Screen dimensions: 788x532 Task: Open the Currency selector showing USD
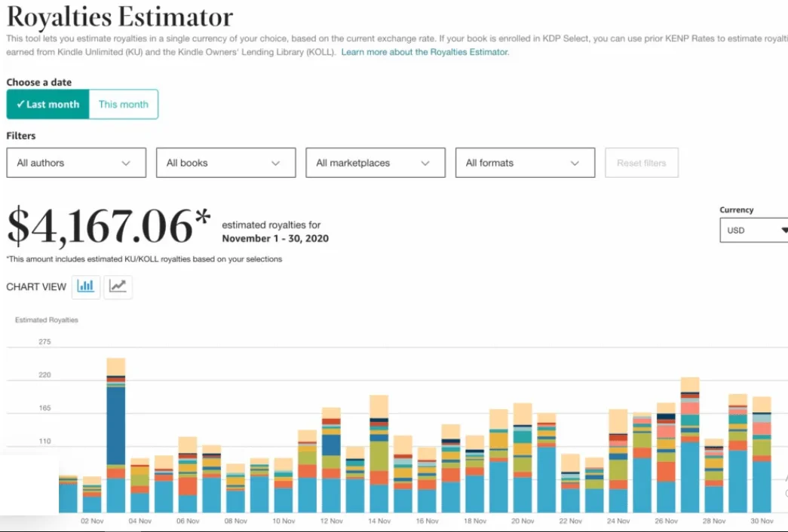tap(753, 230)
